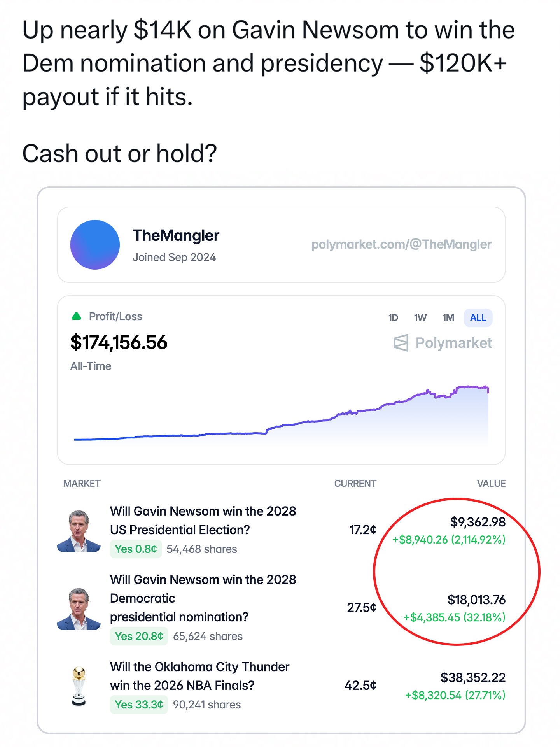Click the Polymarket logo icon
The width and height of the screenshot is (560, 747).
401,343
